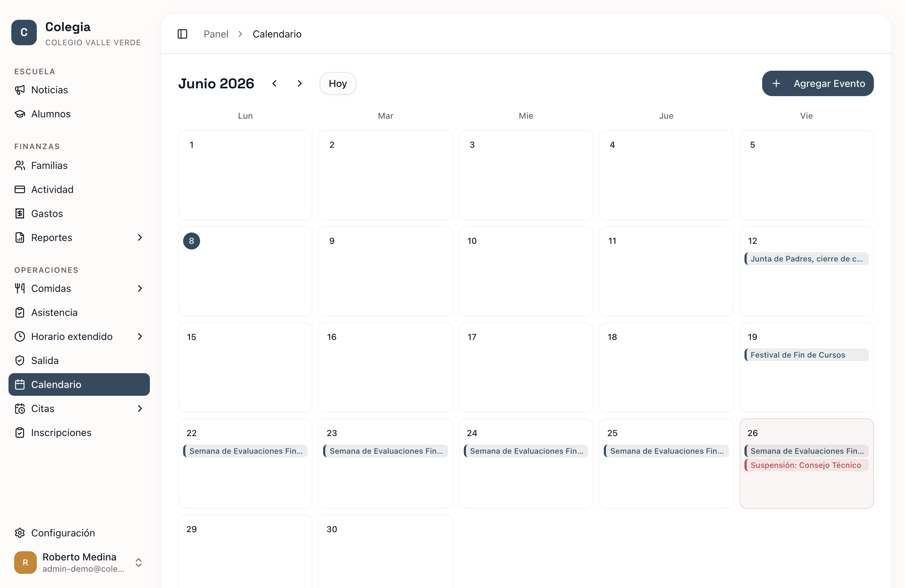Screen dimensions: 905x588
Task: Click the Vie column header
Action: pos(806,116)
